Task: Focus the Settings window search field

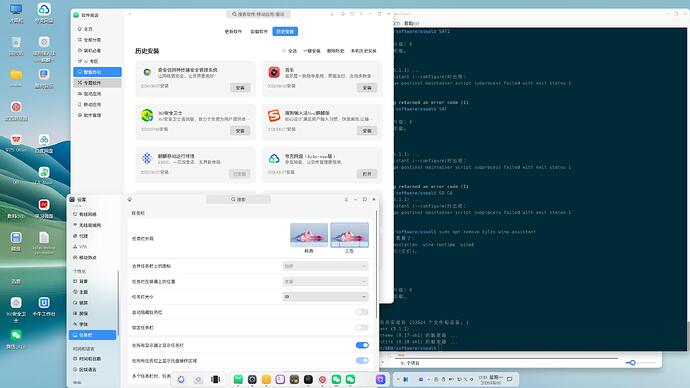Action: (x=238, y=199)
